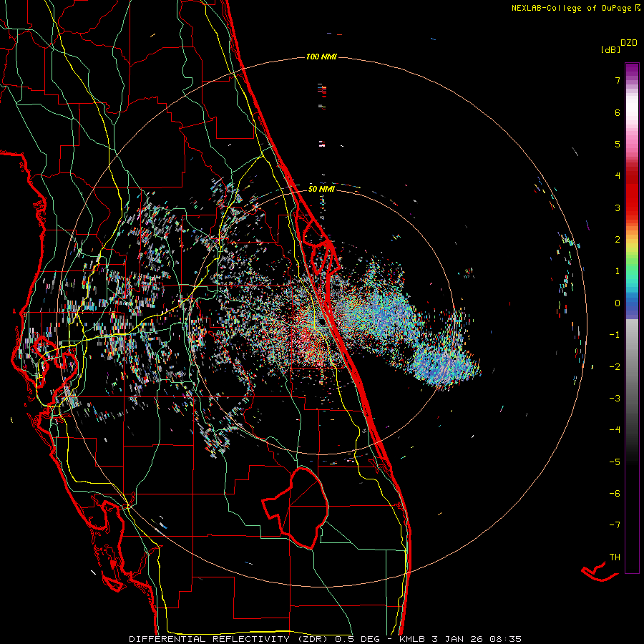The image size is (644, 644).
Task: Click the 0 value on color scale
Action: click(x=618, y=303)
